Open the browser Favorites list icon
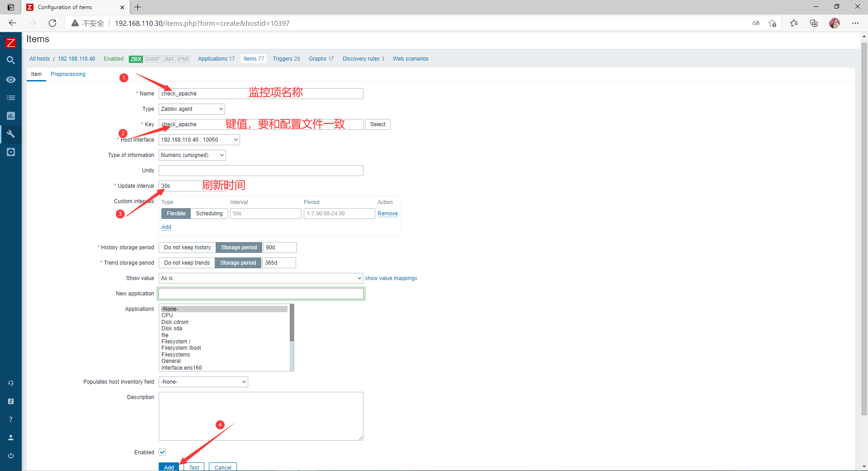Screen dimensions: 868x471 click(794, 23)
